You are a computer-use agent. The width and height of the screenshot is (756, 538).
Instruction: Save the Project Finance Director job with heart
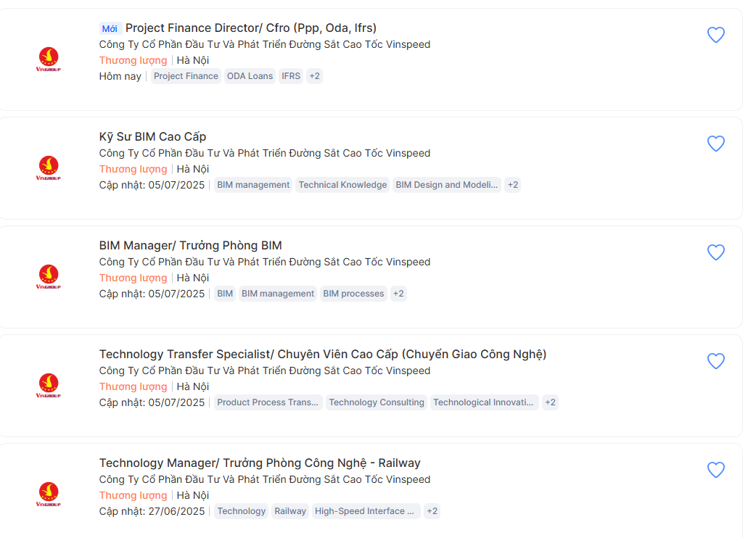pos(716,35)
